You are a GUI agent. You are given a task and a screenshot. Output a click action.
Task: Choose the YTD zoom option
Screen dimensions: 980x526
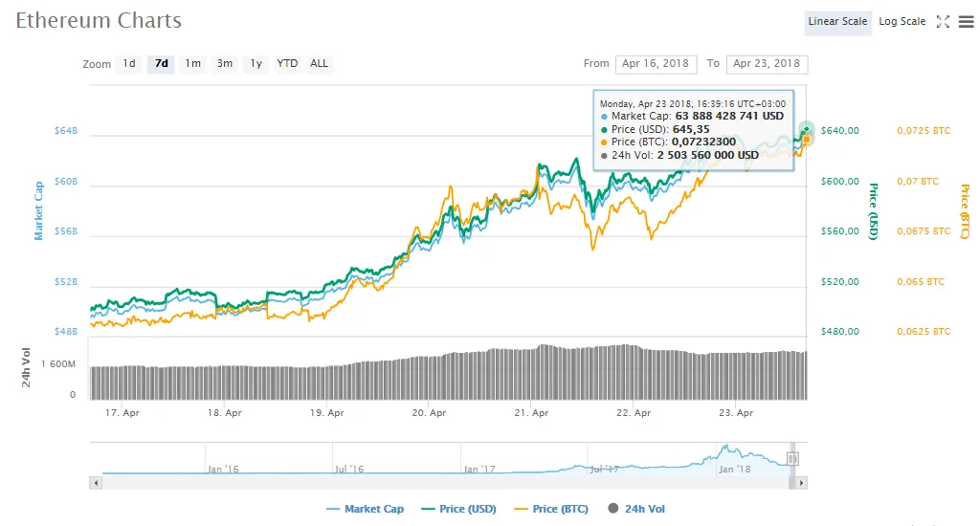click(287, 64)
